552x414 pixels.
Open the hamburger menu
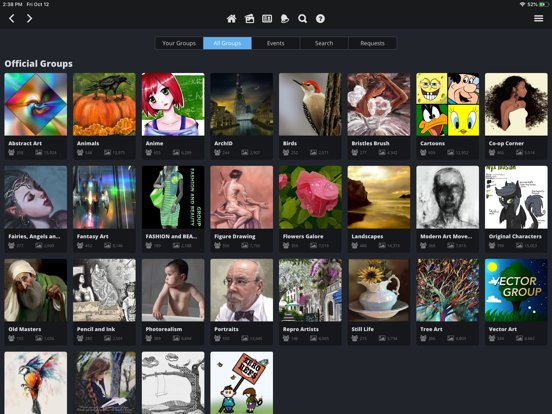tap(538, 18)
